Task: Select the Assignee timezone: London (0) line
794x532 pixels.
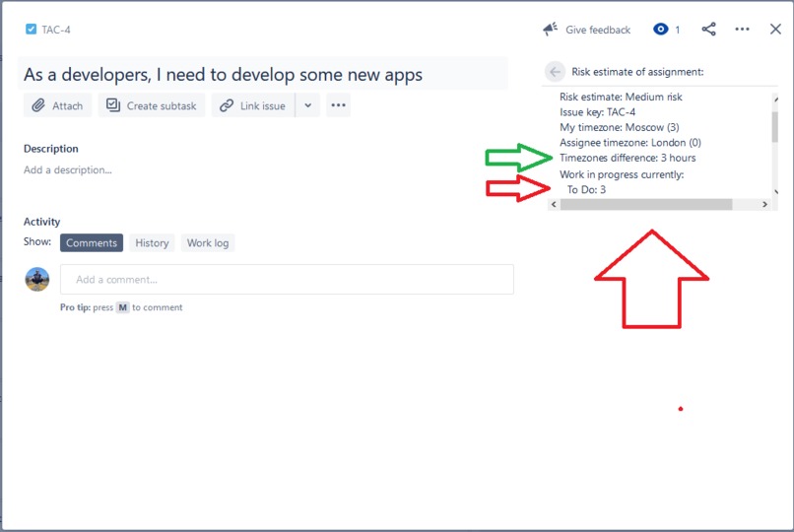Action: point(630,143)
